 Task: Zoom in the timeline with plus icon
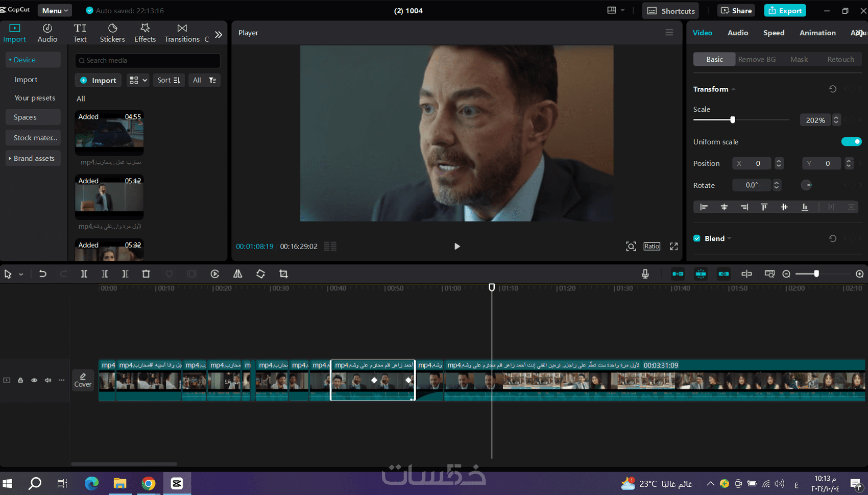(860, 274)
